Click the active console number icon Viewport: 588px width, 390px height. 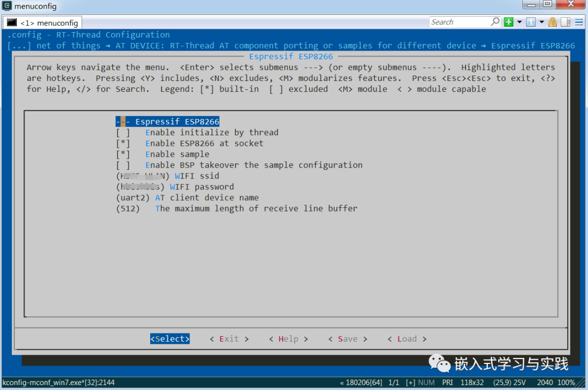pyautogui.click(x=531, y=22)
